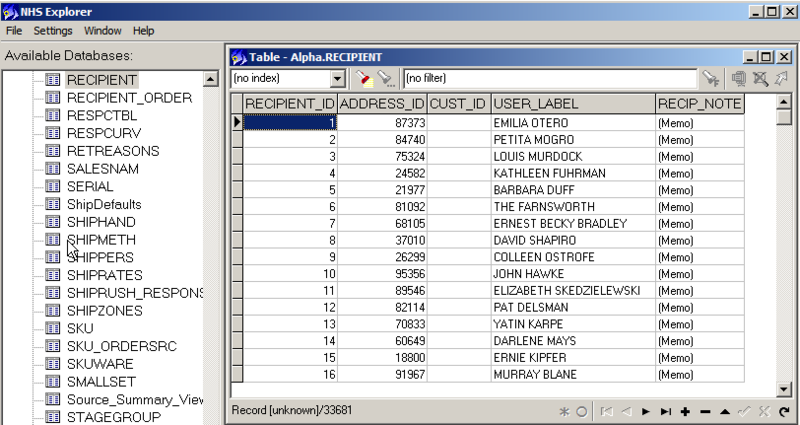
Task: Open the (no index) dropdown arrow
Action: (x=337, y=79)
